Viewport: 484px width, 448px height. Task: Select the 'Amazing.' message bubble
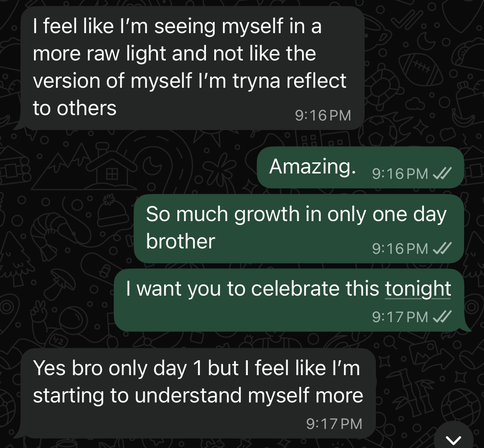(x=361, y=167)
